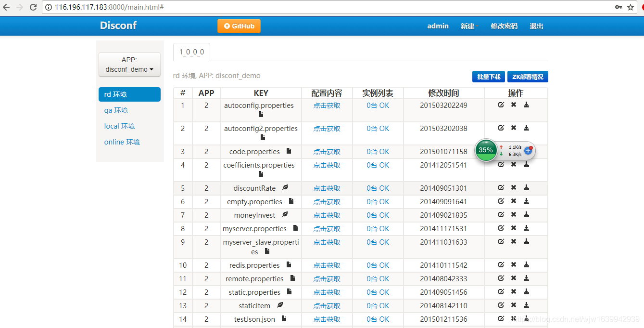Click the GitHub button
This screenshot has height=328, width=644.
(x=239, y=26)
